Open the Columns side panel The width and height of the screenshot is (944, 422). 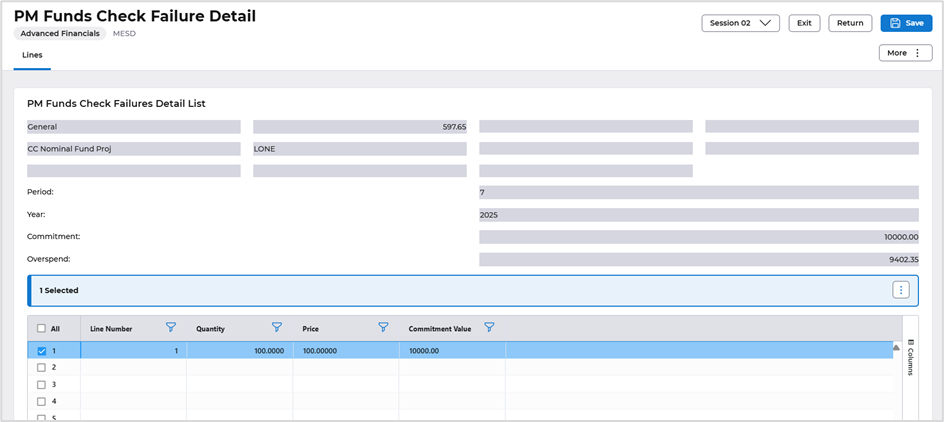point(910,357)
